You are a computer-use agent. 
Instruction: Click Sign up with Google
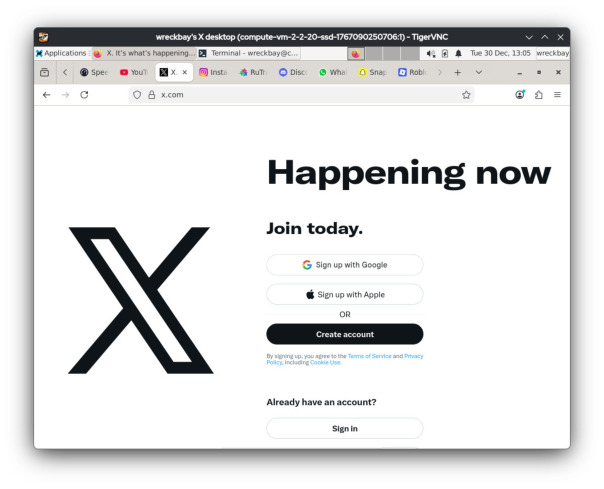pyautogui.click(x=345, y=265)
